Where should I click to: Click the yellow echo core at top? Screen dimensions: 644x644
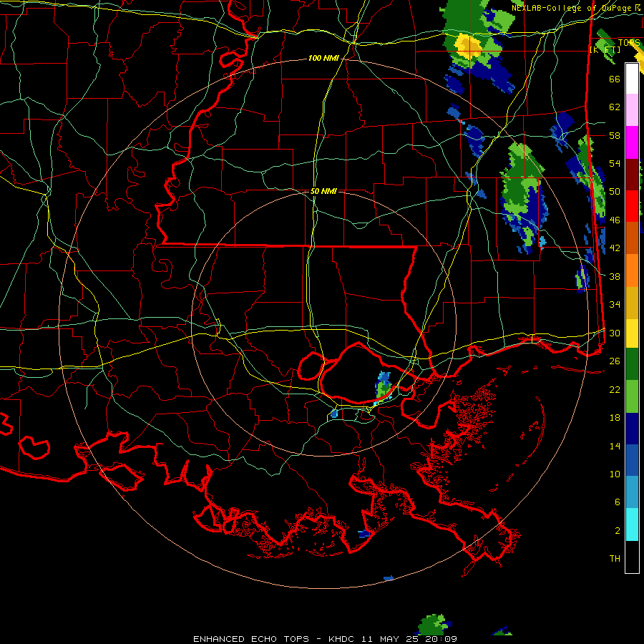[469, 46]
